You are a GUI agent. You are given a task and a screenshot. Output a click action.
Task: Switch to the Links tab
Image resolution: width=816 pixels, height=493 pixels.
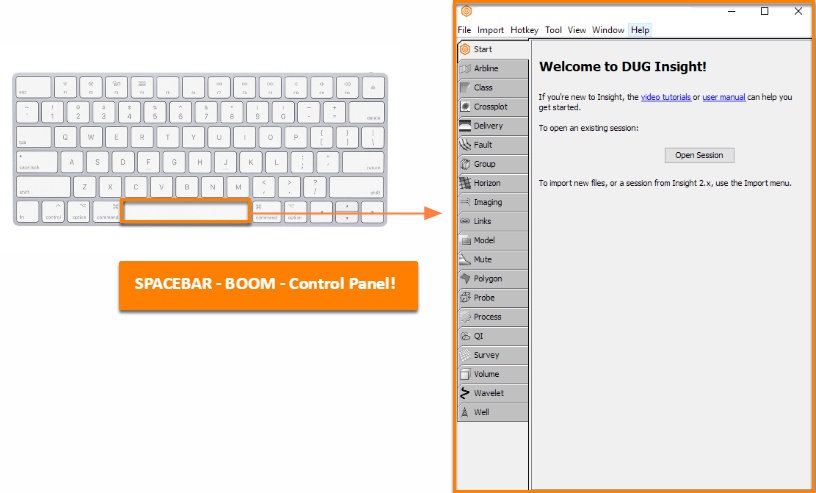[x=493, y=221]
